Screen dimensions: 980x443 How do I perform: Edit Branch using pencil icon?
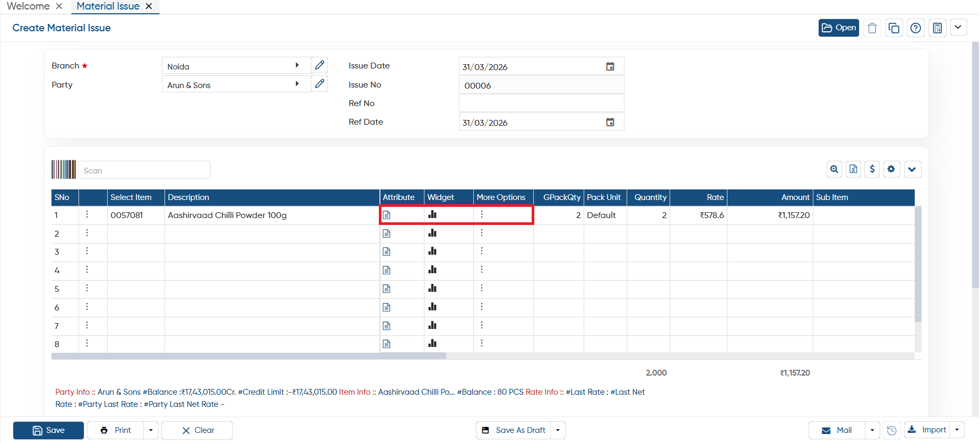coord(319,65)
